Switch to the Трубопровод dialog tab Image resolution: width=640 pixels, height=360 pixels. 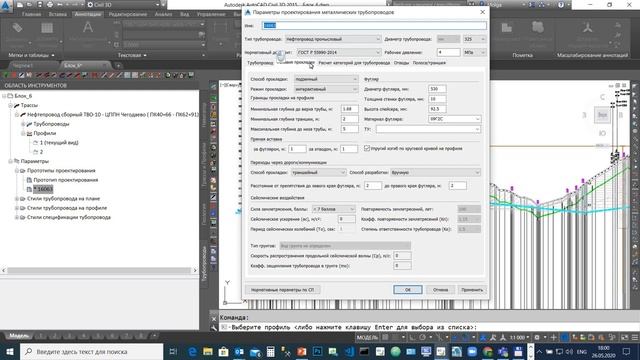[260, 63]
